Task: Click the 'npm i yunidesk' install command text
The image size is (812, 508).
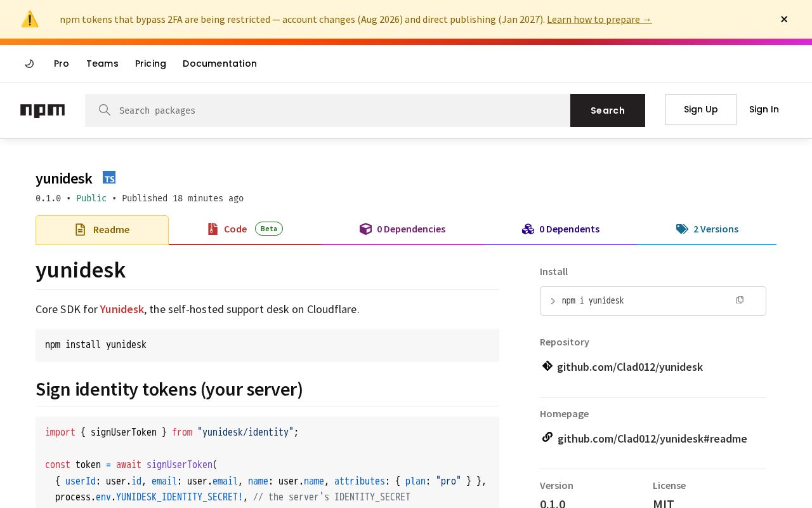Action: (x=593, y=300)
